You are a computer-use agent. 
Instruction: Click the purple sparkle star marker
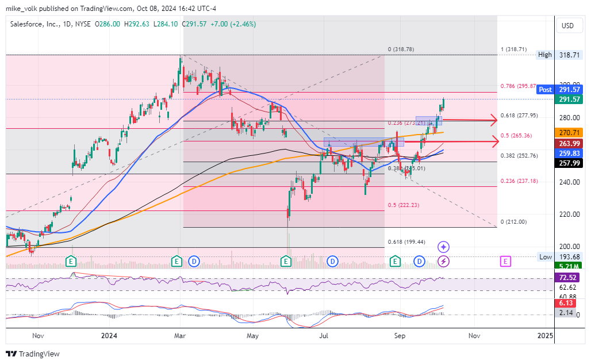pyautogui.click(x=443, y=247)
